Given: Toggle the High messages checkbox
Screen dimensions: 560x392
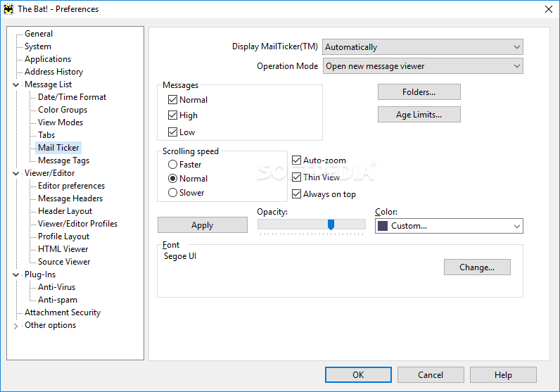Looking at the screenshot, I should (x=173, y=115).
